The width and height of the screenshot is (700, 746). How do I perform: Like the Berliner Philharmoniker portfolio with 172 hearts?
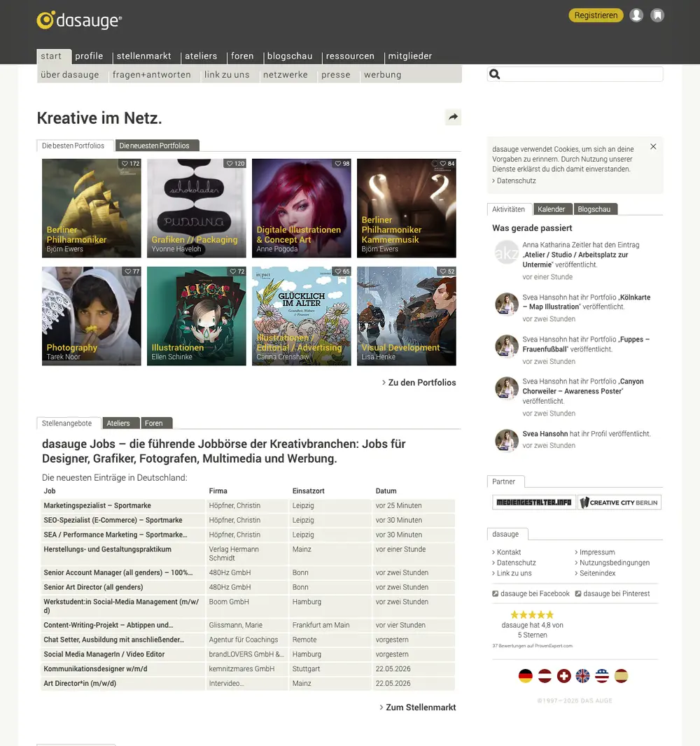point(130,164)
